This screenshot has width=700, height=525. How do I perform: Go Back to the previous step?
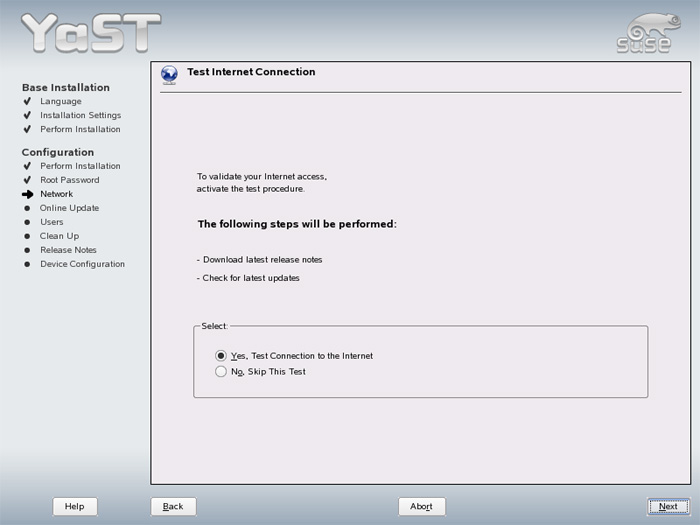coord(173,506)
